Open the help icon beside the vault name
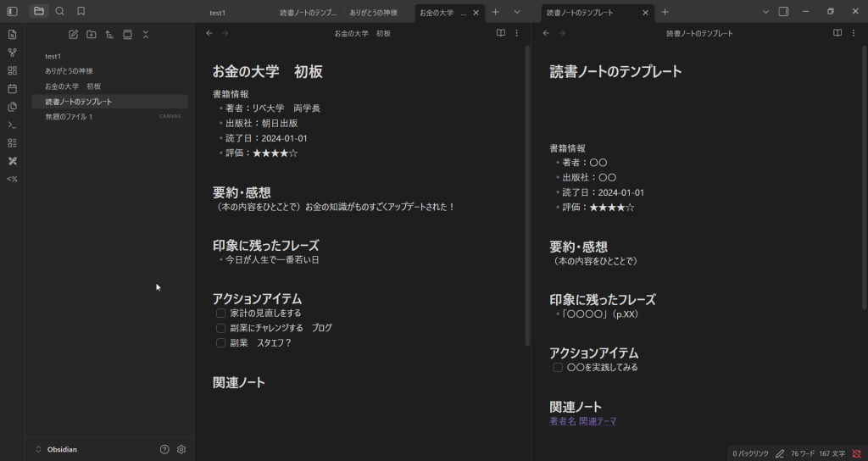The height and width of the screenshot is (461, 868). pos(164,449)
